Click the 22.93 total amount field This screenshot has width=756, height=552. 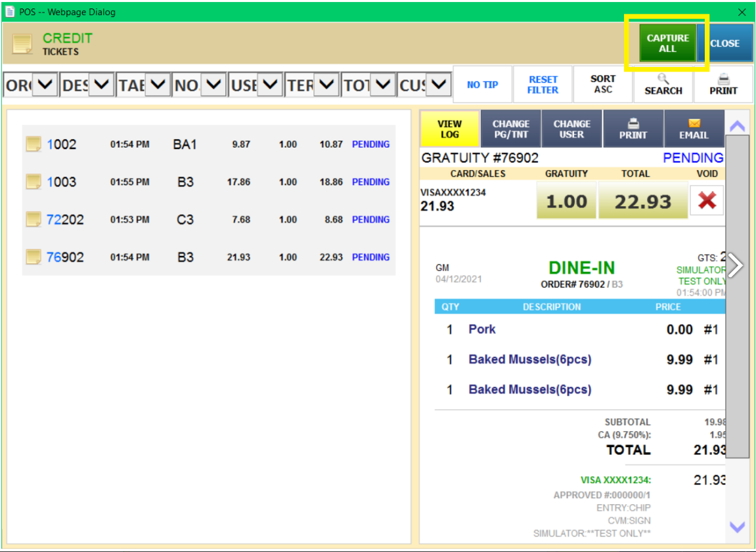click(642, 200)
